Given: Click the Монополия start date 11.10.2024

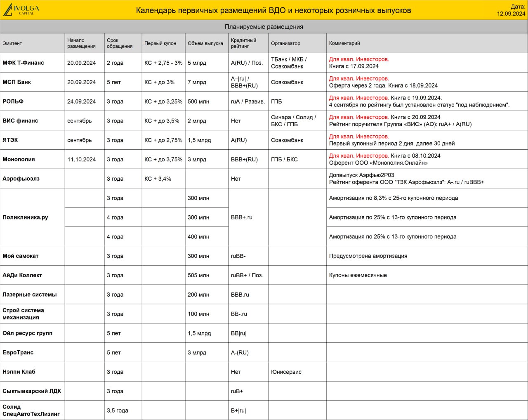Looking at the screenshot, I should tap(82, 159).
